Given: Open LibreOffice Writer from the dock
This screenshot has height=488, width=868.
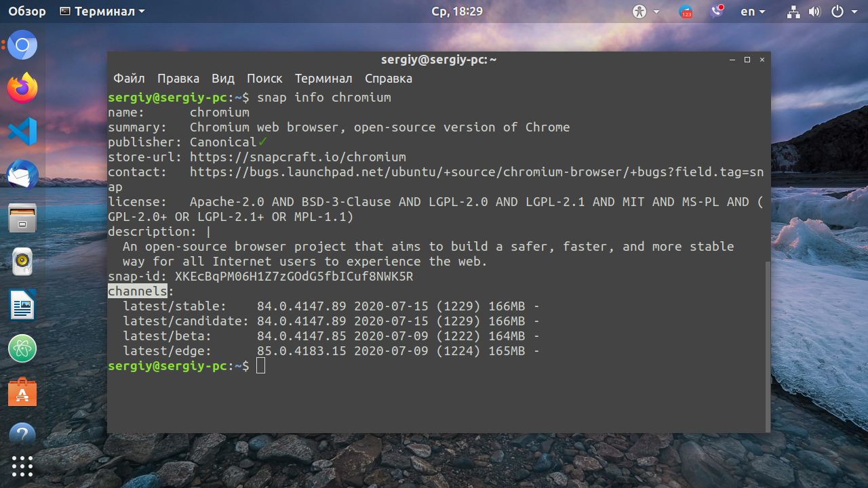Looking at the screenshot, I should click(22, 305).
